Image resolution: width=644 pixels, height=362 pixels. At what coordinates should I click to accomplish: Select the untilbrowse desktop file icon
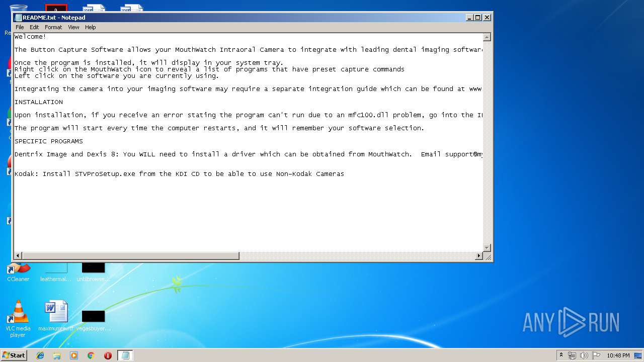point(94,273)
